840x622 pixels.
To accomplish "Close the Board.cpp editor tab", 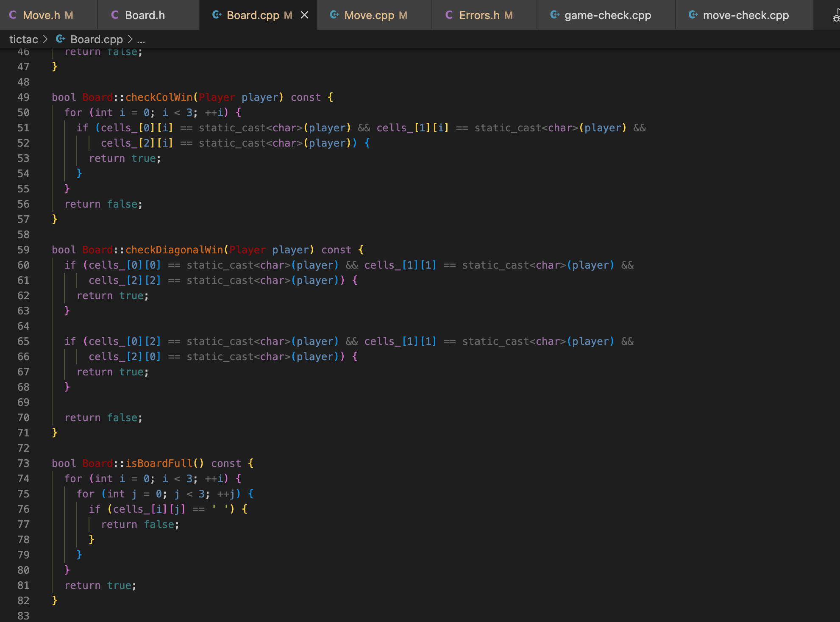I will 304,15.
